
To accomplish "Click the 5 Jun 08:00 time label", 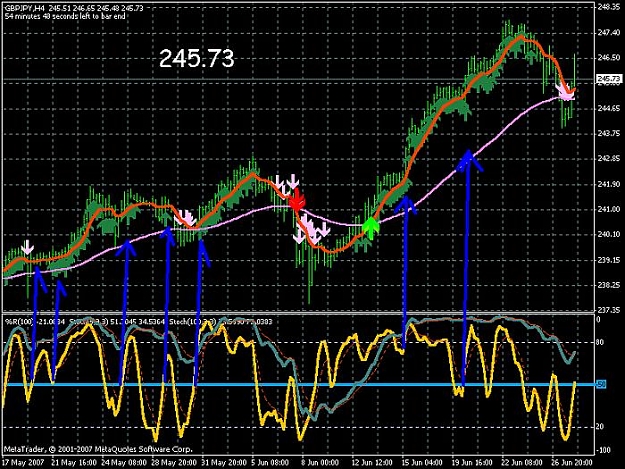I will pos(270,463).
